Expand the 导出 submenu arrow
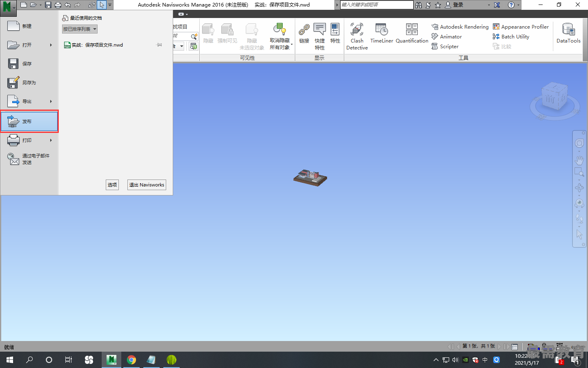588x368 pixels. (51, 101)
